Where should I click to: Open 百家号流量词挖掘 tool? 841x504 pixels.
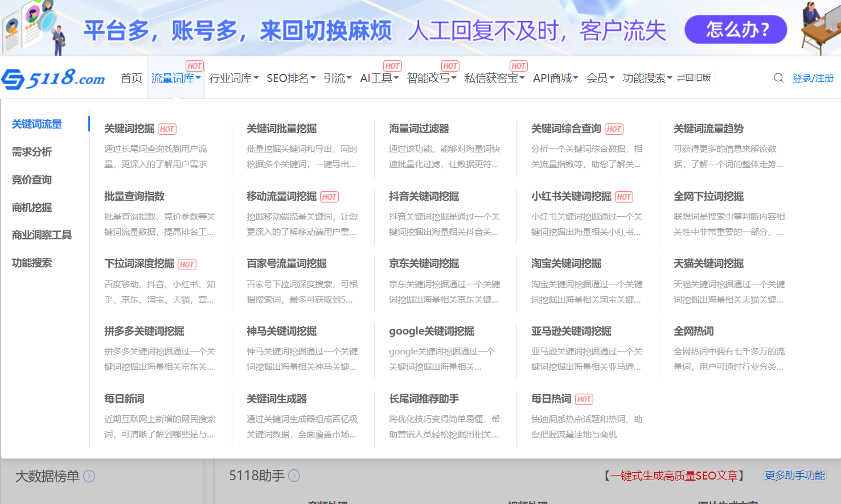[x=286, y=263]
